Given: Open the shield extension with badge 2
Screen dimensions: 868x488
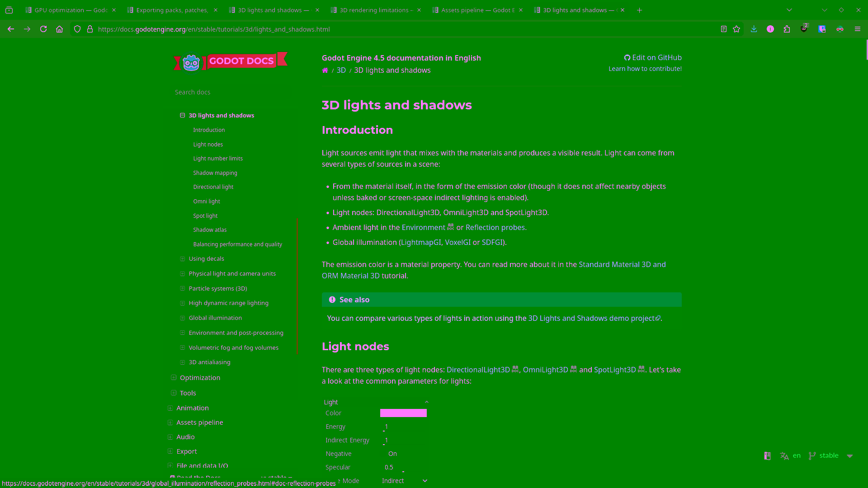Looking at the screenshot, I should tap(804, 28).
